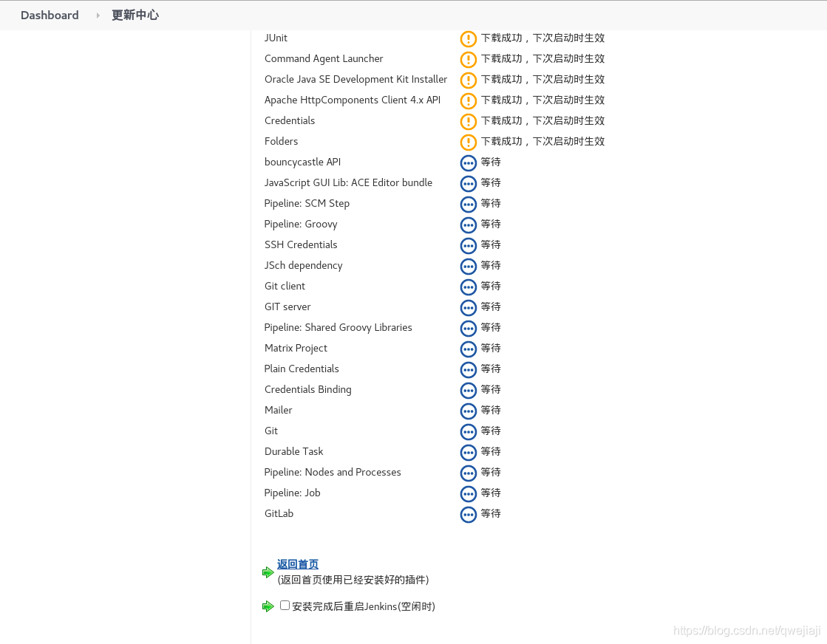This screenshot has width=827, height=644.
Task: Click the Mailer pending icon
Action: (x=468, y=411)
